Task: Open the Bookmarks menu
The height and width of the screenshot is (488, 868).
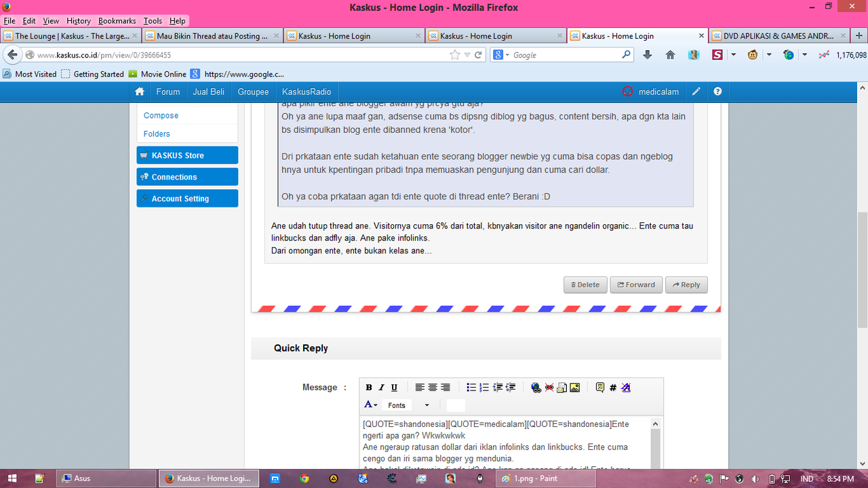Action: (x=117, y=21)
